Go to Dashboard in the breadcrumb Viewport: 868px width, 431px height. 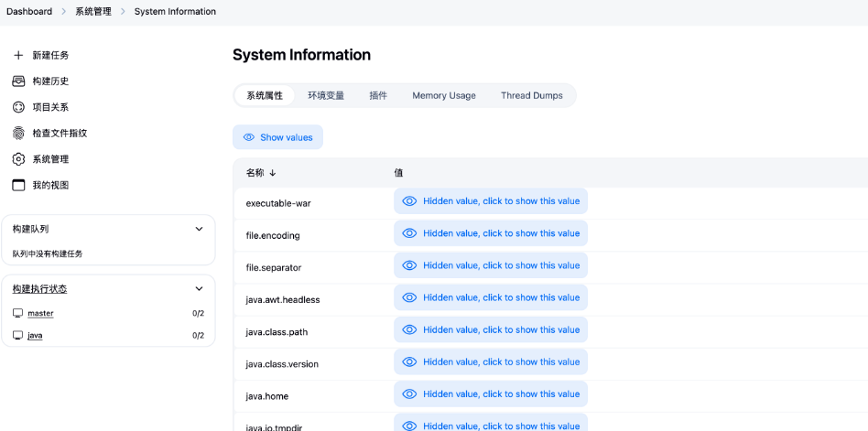click(29, 12)
